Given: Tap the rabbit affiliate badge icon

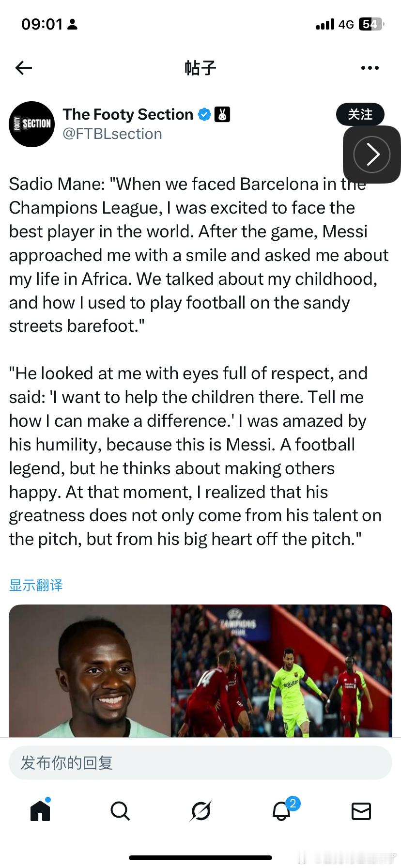Looking at the screenshot, I should pyautogui.click(x=222, y=115).
